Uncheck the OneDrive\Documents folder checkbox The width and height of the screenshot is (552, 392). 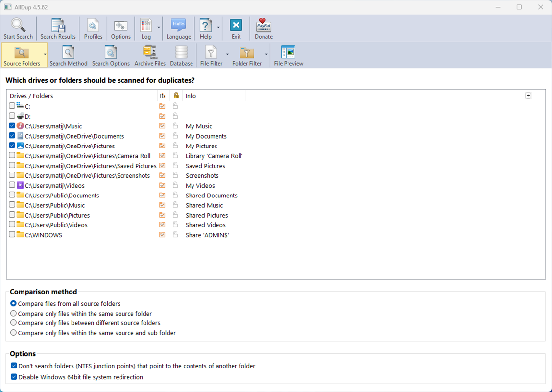[12, 135]
